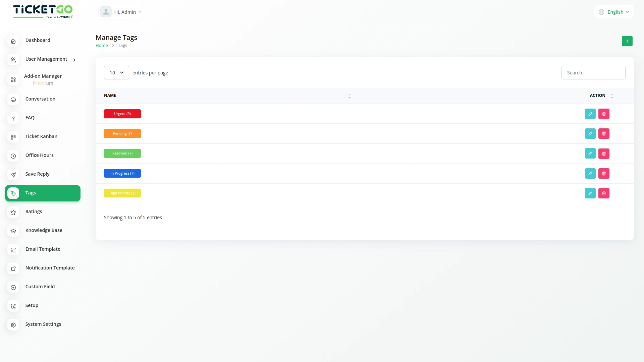Edit the Resolved tag with pencil icon
The height and width of the screenshot is (362, 644).
pos(590,154)
